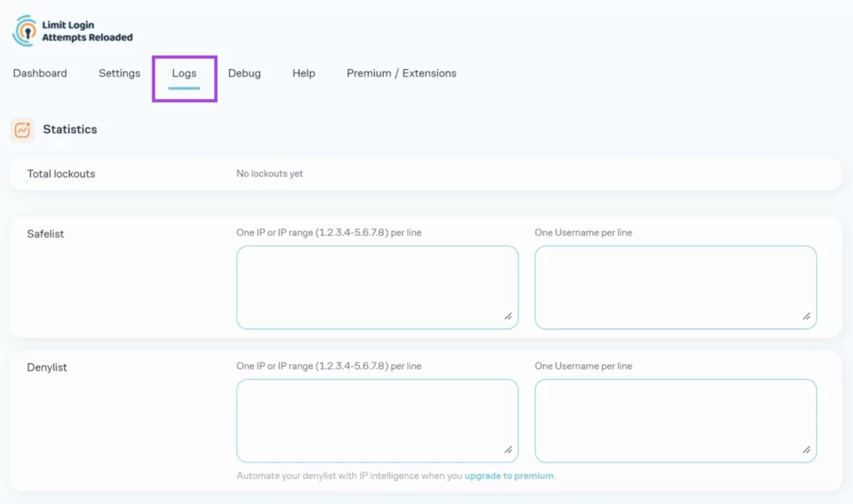Focus the Safelist IP range textarea
Viewport: 853px width, 504px height.
(x=377, y=287)
